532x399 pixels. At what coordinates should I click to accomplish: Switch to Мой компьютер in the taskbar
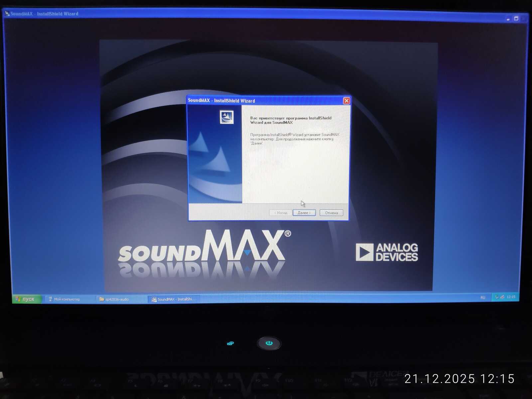70,299
